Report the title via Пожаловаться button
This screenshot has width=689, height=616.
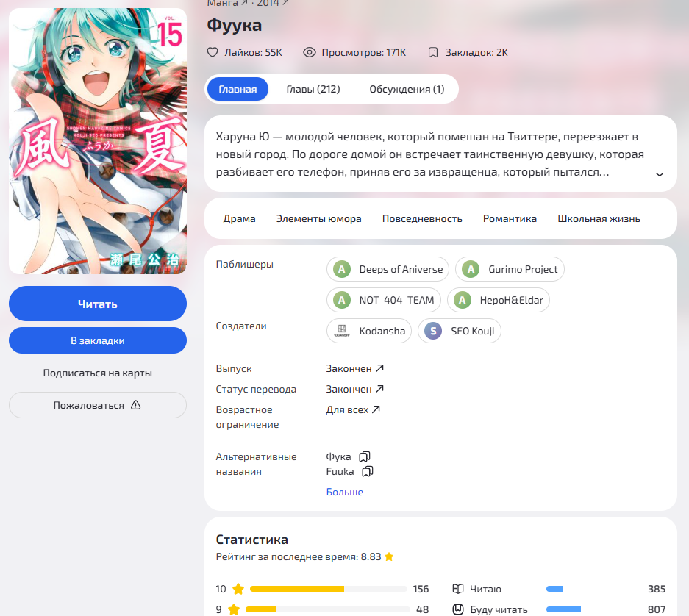click(98, 405)
